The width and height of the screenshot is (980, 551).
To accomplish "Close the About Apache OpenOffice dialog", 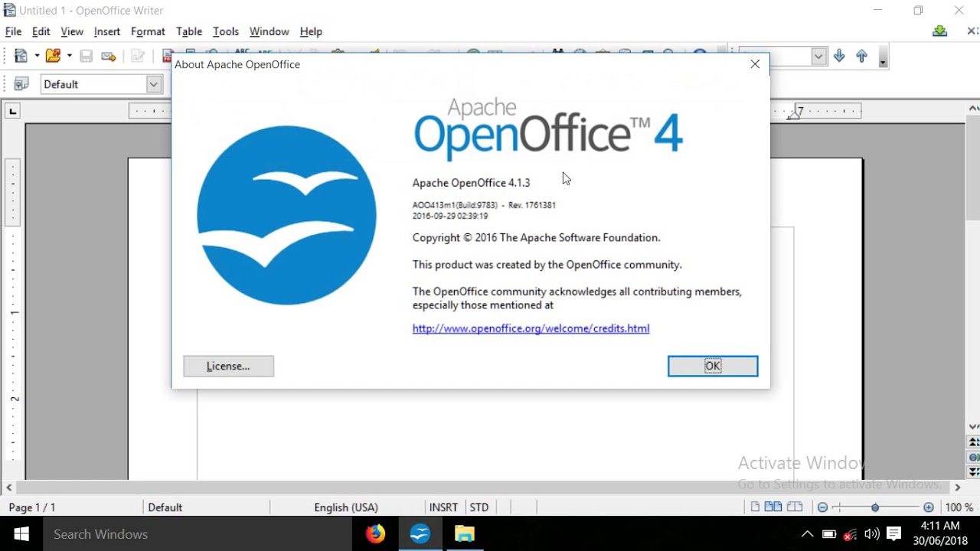I will pos(755,64).
